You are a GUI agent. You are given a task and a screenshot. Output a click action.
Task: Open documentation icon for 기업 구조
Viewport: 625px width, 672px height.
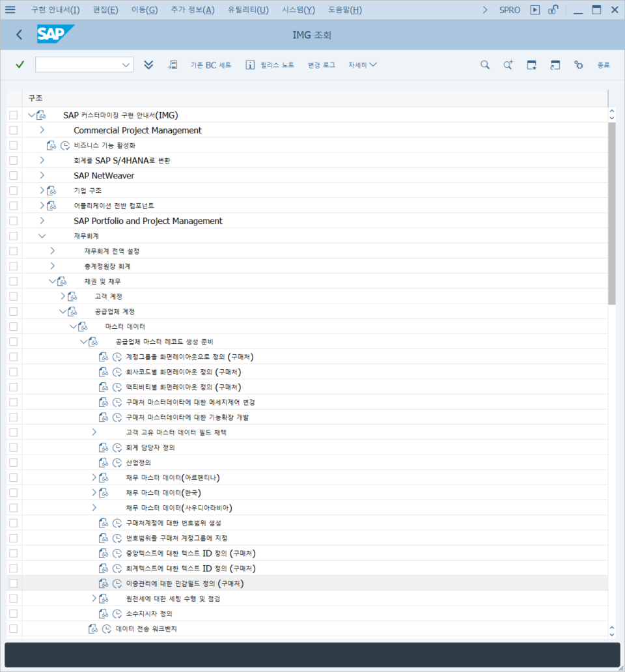[x=51, y=190]
